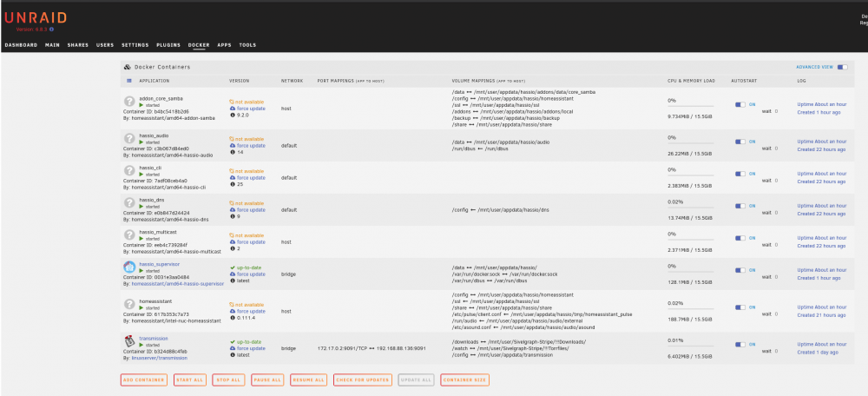Image resolution: width=868 pixels, height=396 pixels.
Task: Switch off autostart for hassio_supervisor
Action: [740, 270]
